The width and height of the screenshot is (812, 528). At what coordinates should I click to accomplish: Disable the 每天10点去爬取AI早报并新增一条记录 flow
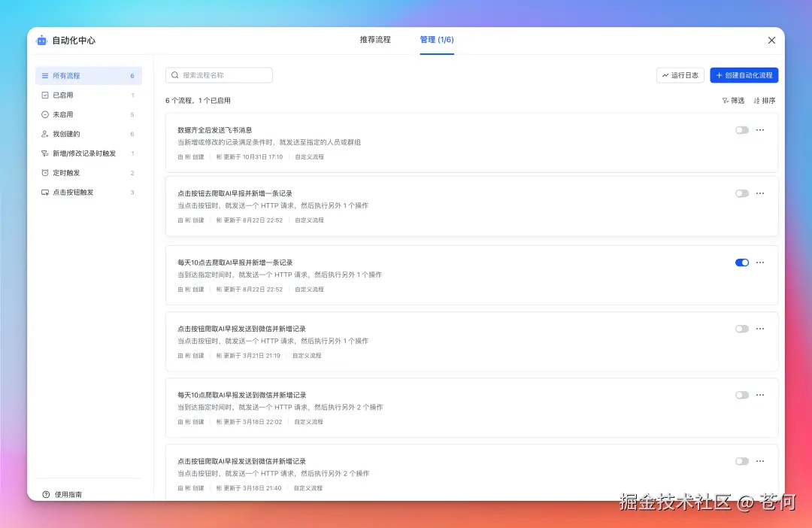pos(741,262)
